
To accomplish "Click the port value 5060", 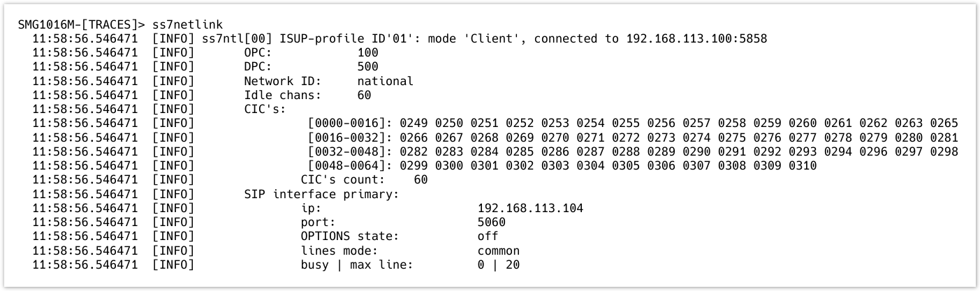I will [491, 223].
